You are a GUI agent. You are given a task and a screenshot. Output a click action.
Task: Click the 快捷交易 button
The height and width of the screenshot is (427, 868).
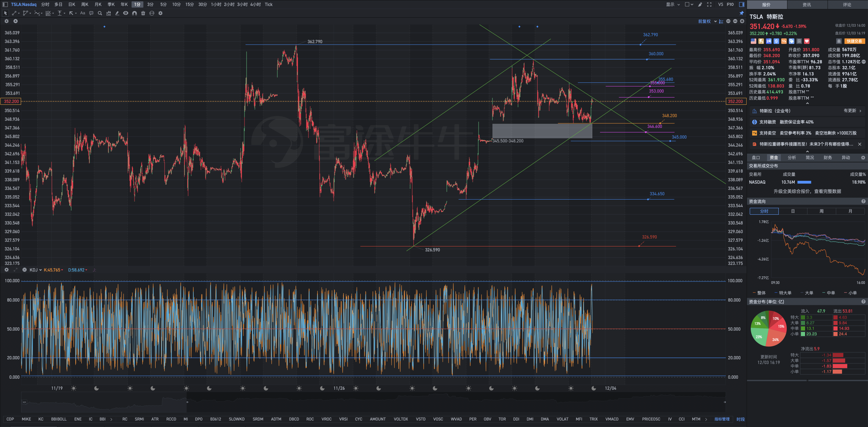(855, 41)
